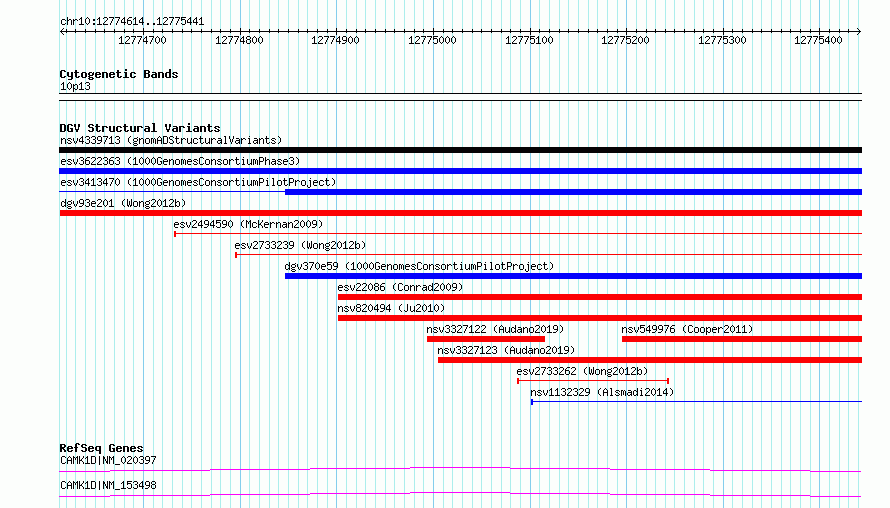Click the red nsv820494 variant bar

[600, 318]
